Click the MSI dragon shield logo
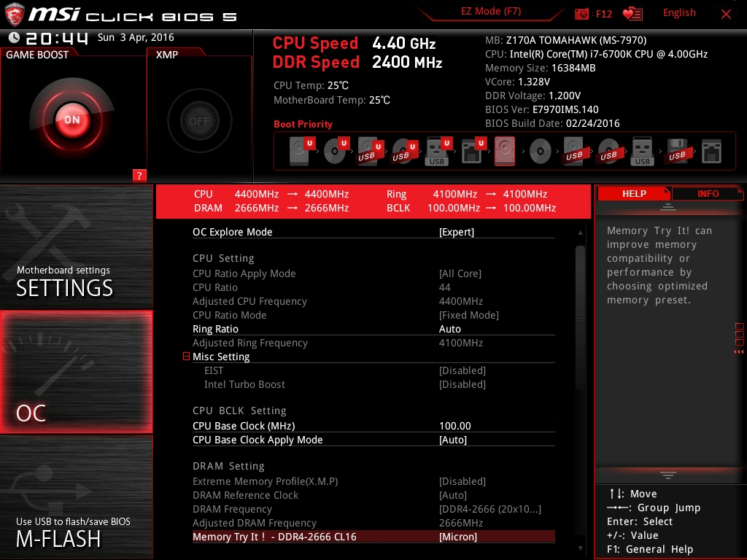This screenshot has width=747, height=560. pos(14,15)
